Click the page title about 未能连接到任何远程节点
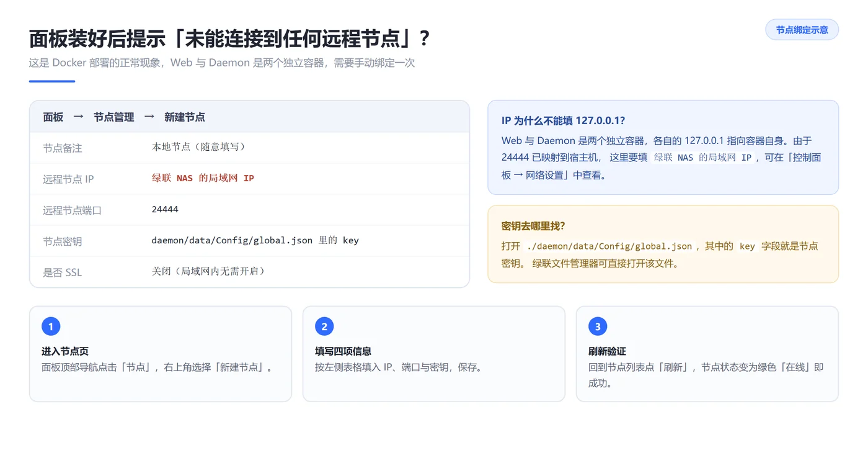 tap(229, 39)
